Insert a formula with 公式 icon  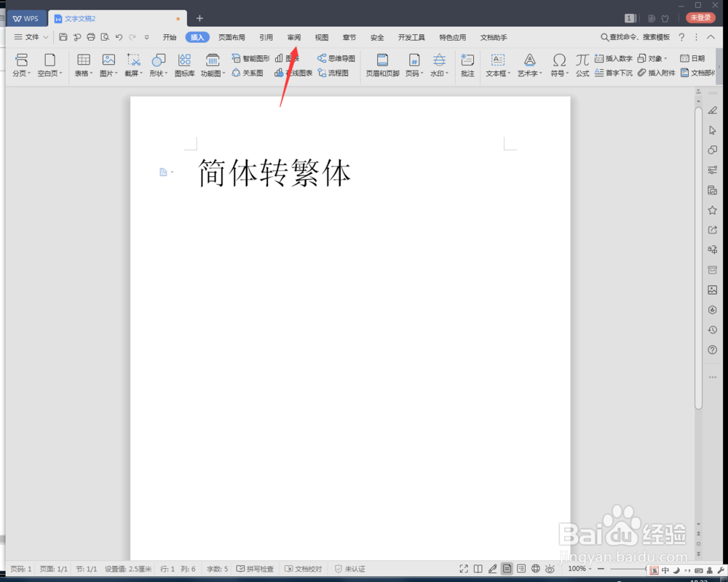[582, 65]
